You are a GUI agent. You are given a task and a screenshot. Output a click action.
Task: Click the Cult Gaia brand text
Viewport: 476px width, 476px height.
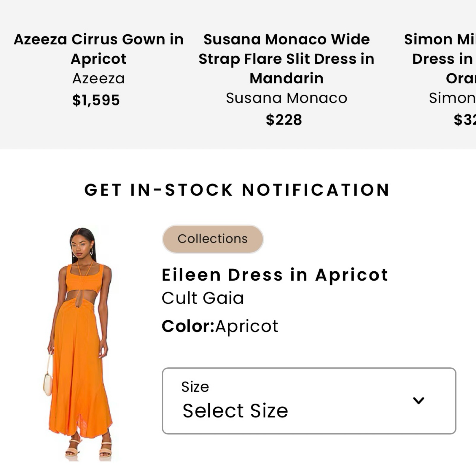[x=203, y=298]
